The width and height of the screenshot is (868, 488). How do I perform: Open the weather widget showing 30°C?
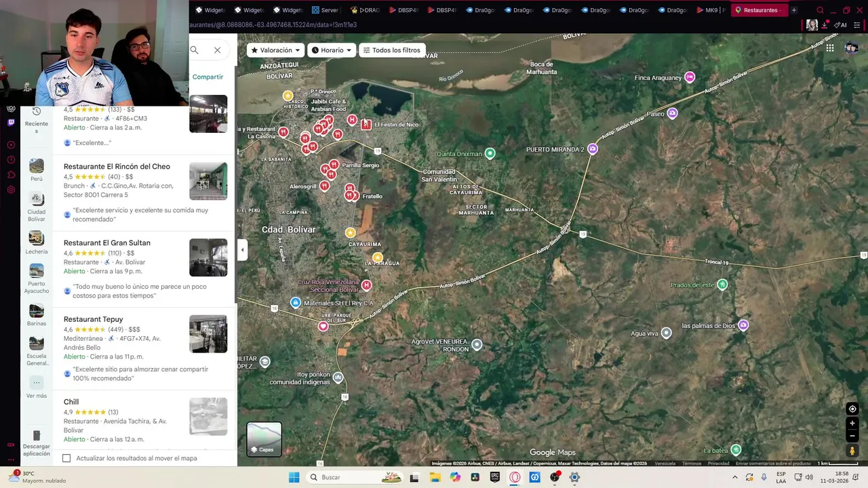click(x=37, y=477)
